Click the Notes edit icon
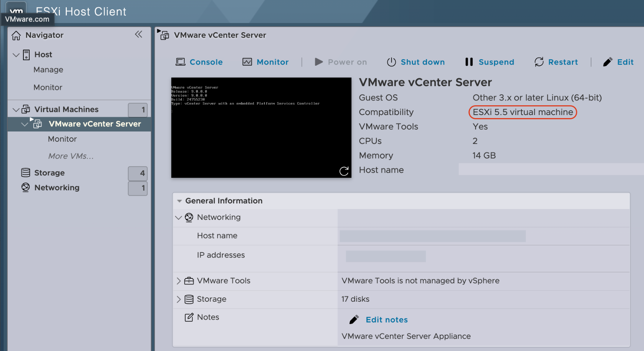Viewport: 644px width, 351px height. click(x=189, y=317)
